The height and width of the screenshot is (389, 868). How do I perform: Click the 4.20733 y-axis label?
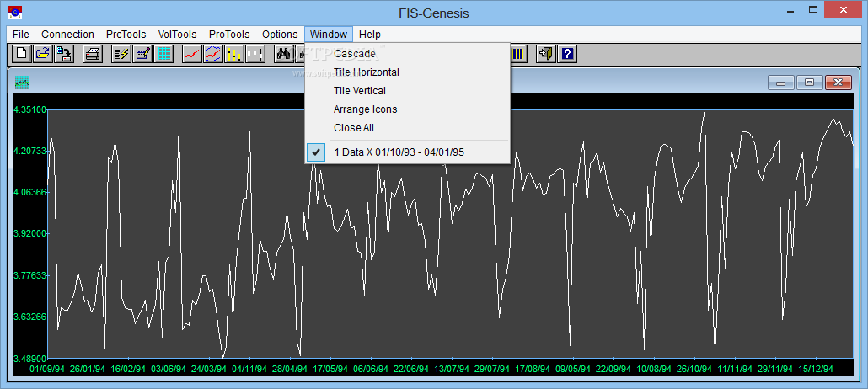(30, 151)
